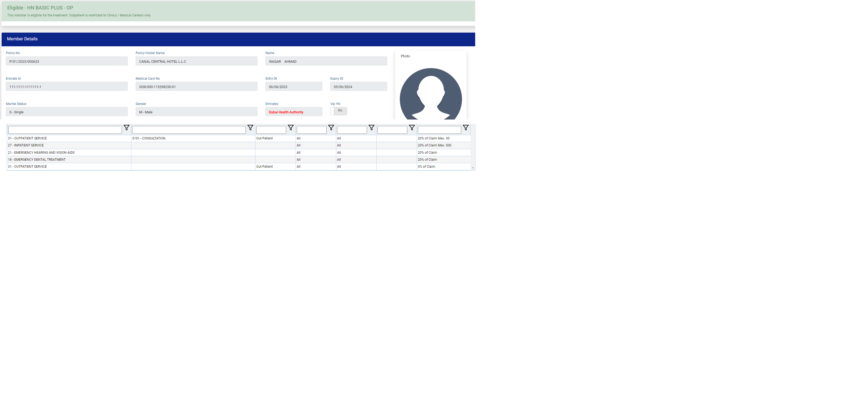Click filter icon beside the Out Patient column
Screen dimensions: 868x407
tap(291, 128)
